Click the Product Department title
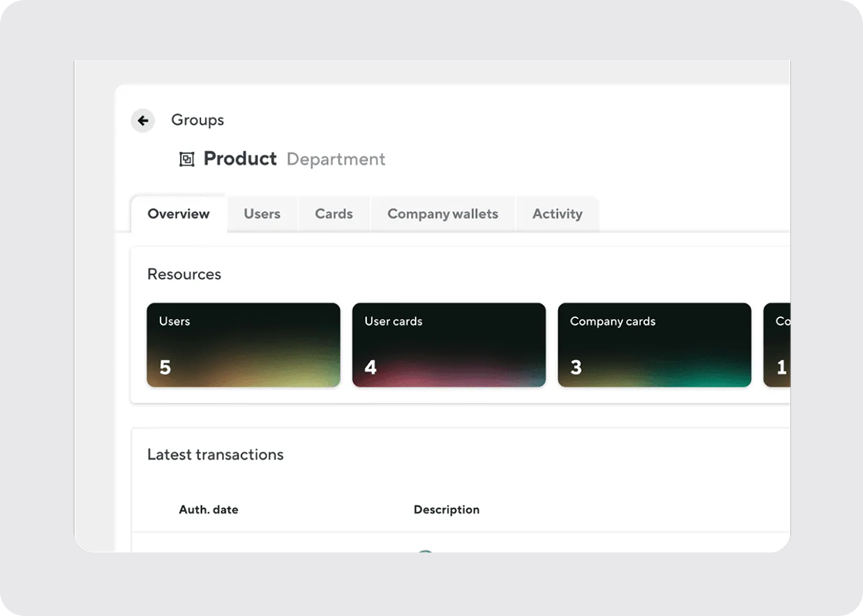The width and height of the screenshot is (863, 616). [240, 159]
